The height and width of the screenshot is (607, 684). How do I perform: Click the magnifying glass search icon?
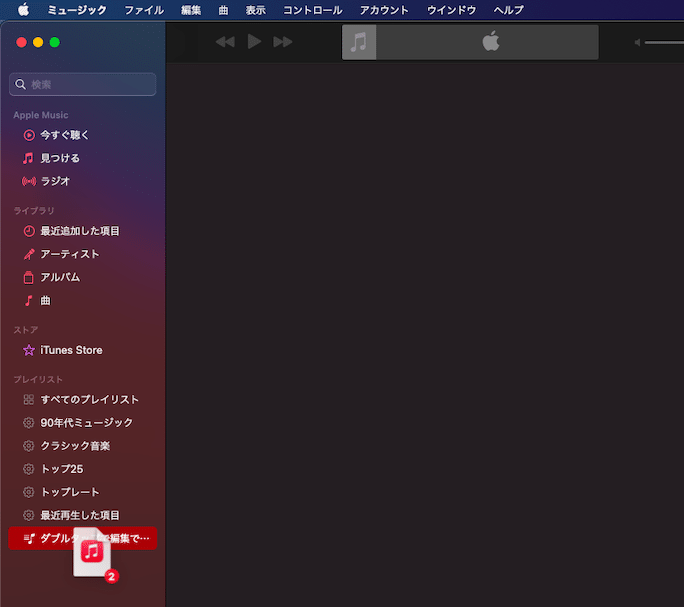(x=21, y=84)
